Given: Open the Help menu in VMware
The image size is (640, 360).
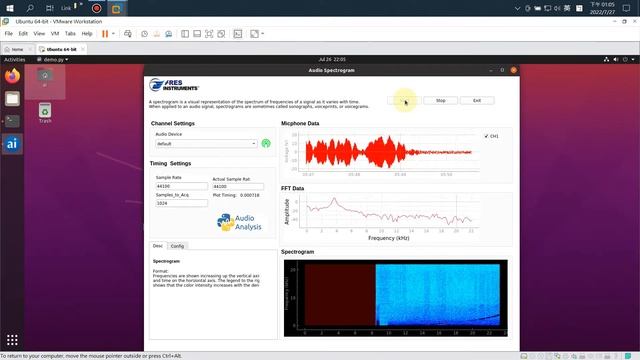Looking at the screenshot, I should tap(87, 33).
